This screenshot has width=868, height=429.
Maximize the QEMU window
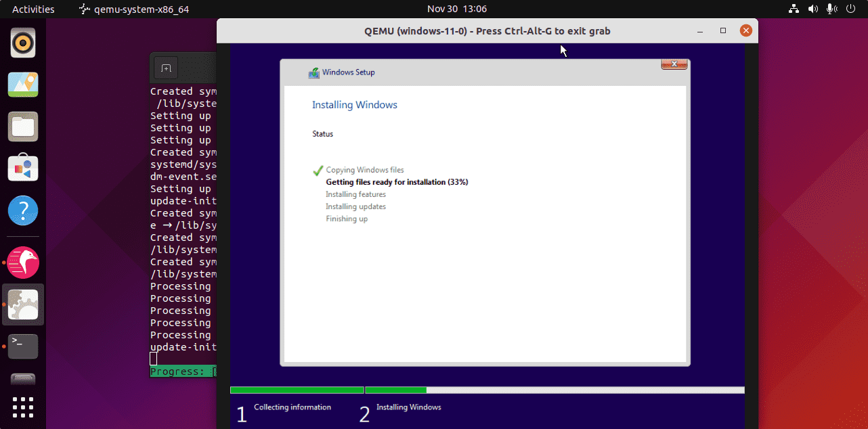[723, 30]
